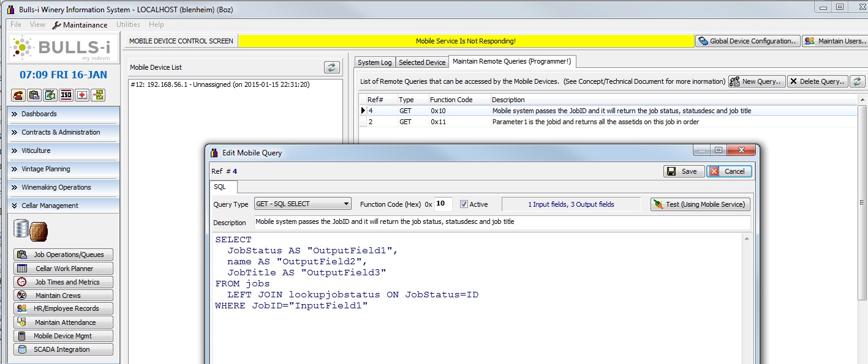Open SCADA Integration
Image resolution: width=868 pixels, height=364 pixels.
coord(63,349)
